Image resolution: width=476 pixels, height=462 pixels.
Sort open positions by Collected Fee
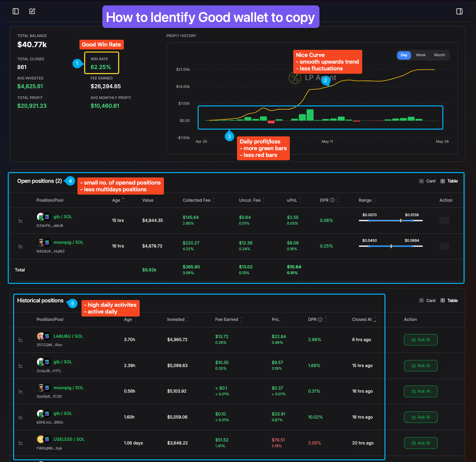(x=199, y=200)
